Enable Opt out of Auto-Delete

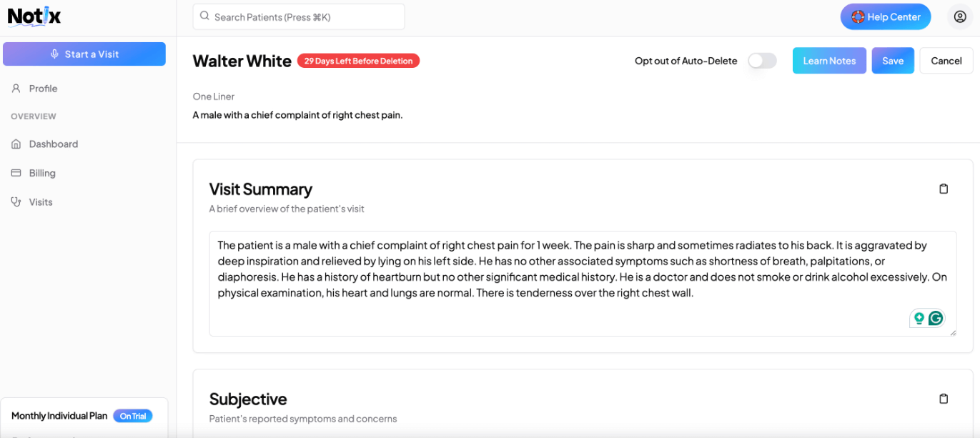(x=762, y=61)
